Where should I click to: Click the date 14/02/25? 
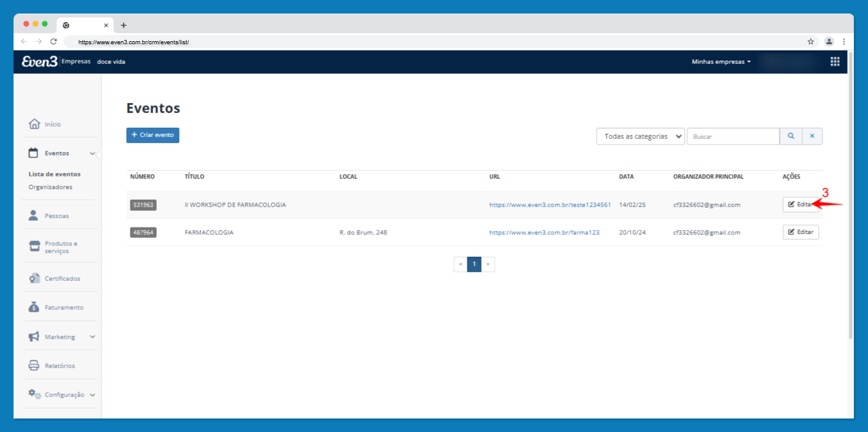pos(632,205)
